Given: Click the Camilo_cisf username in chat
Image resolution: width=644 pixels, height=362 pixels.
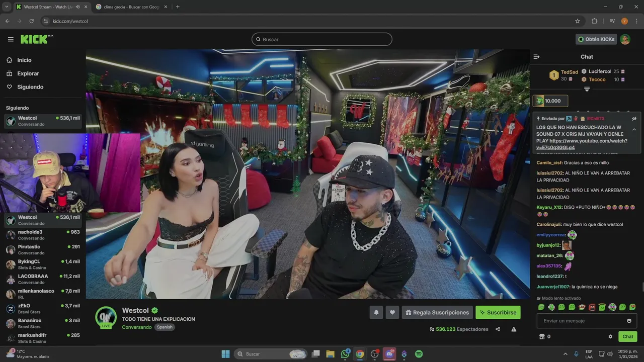Looking at the screenshot, I should click(x=549, y=163).
